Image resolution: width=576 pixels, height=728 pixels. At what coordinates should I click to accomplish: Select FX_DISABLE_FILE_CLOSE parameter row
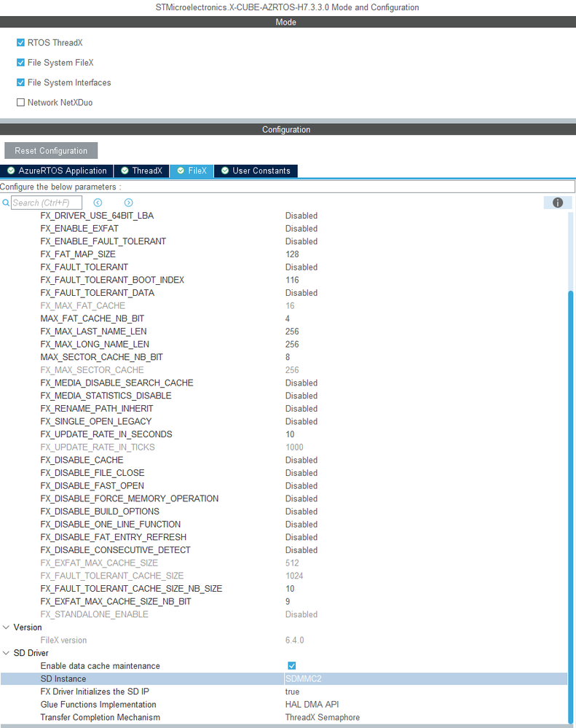click(283, 473)
